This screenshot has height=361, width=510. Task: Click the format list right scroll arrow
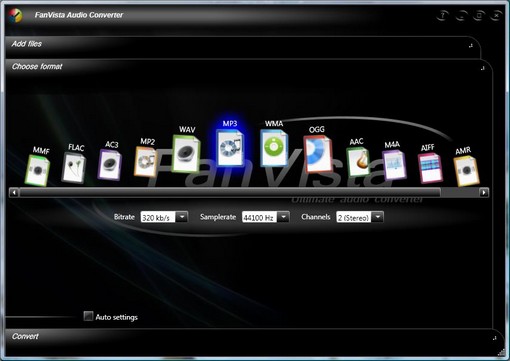point(484,192)
